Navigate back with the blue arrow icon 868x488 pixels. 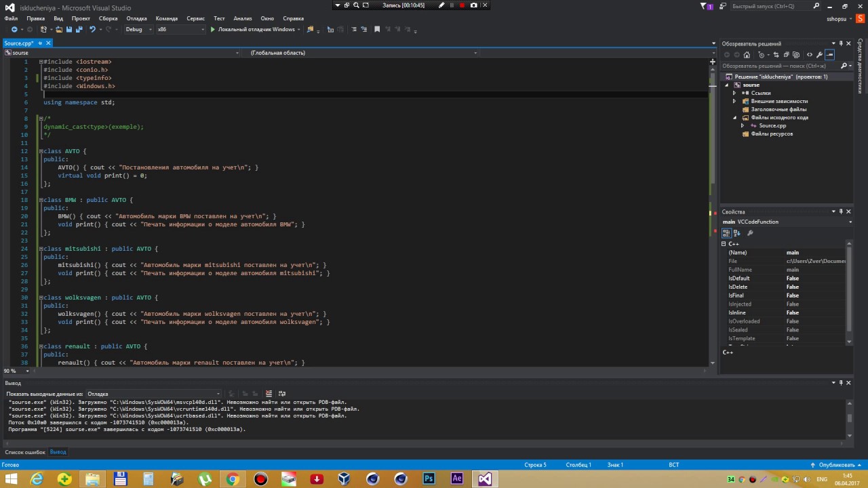pyautogui.click(x=14, y=30)
